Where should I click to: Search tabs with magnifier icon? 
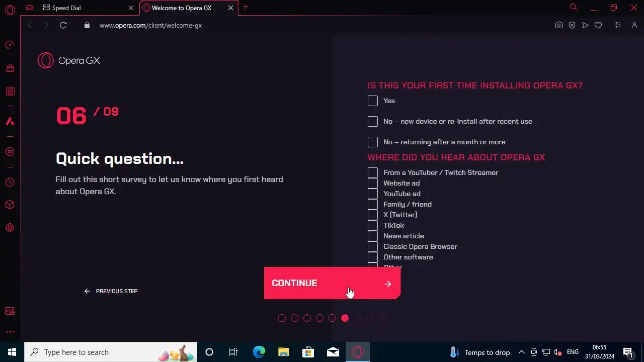[573, 7]
